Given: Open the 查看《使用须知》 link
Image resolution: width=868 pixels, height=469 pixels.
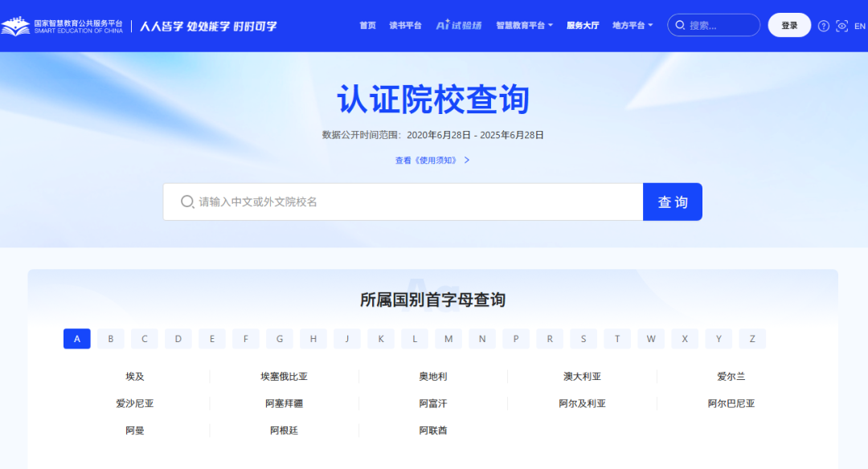Looking at the screenshot, I should [x=432, y=161].
